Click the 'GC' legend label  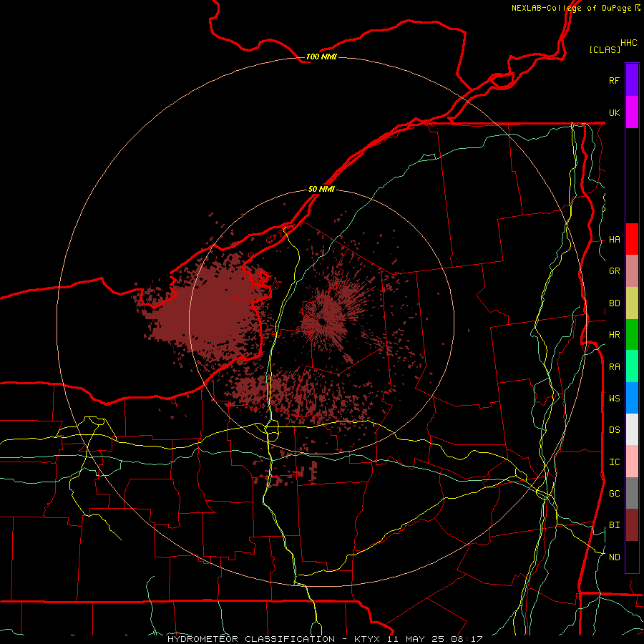pyautogui.click(x=614, y=493)
